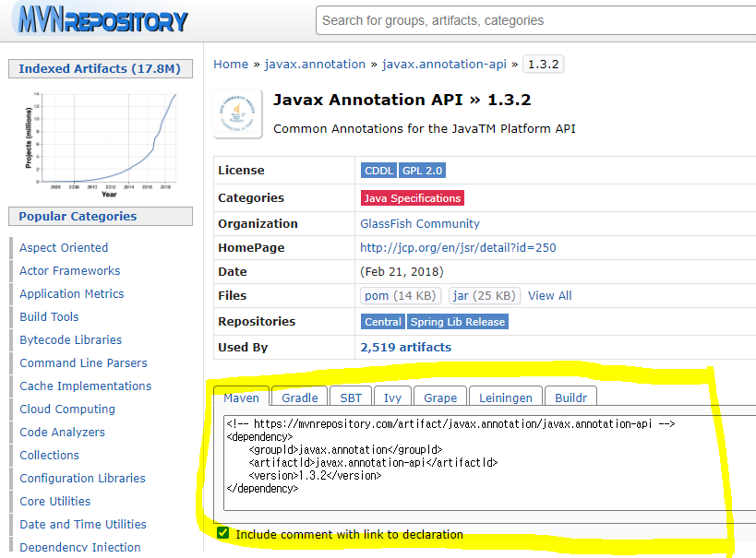This screenshot has height=558, width=756.
Task: Click the 1.3.2 version breadcrumb
Action: [x=543, y=64]
